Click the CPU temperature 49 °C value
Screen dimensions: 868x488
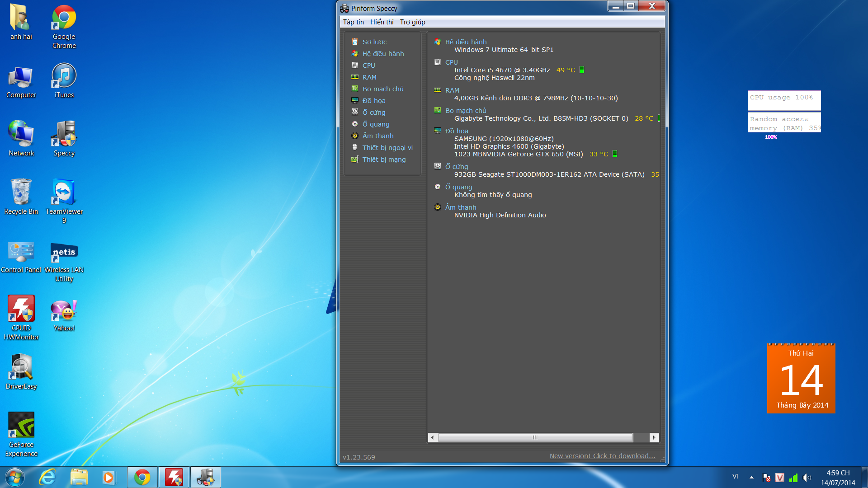pos(566,70)
